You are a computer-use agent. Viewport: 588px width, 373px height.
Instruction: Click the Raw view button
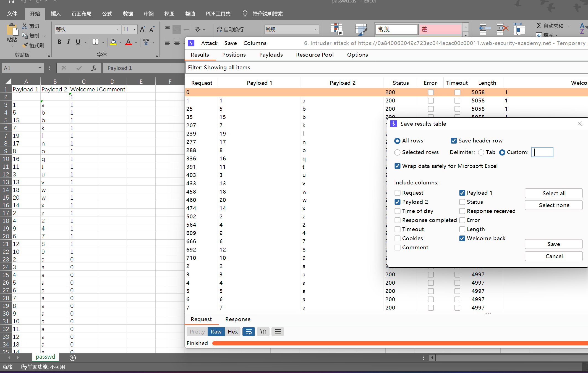[216, 332]
